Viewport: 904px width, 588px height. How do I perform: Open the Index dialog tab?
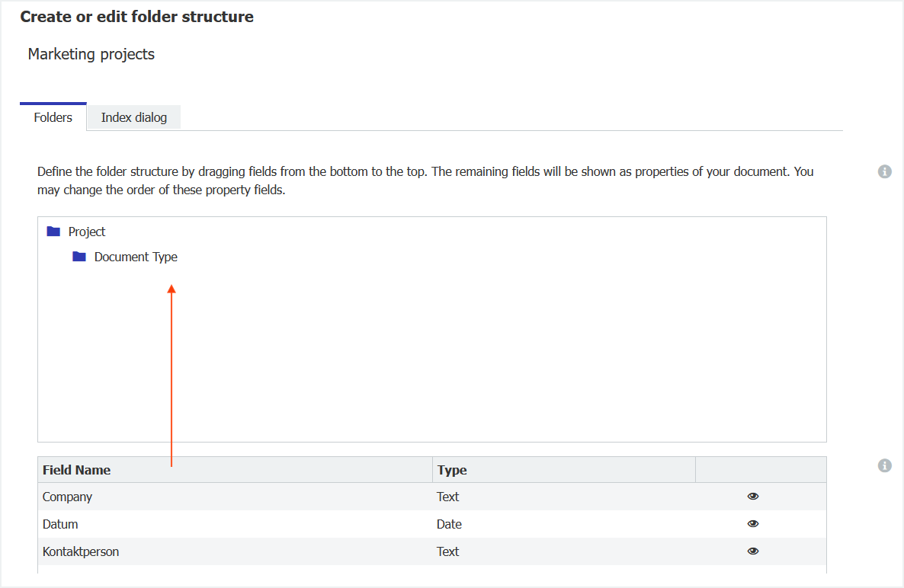(134, 117)
